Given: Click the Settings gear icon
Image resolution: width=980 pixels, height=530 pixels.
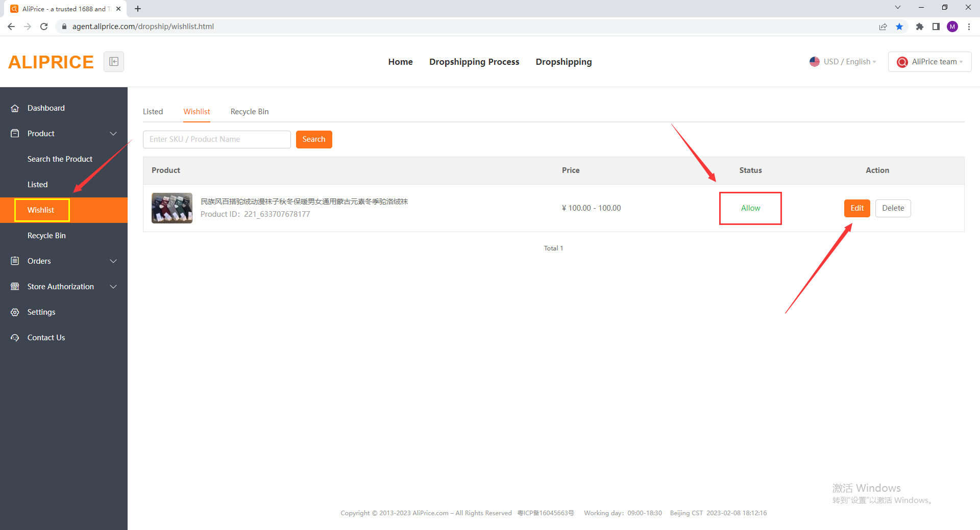Looking at the screenshot, I should 15,312.
